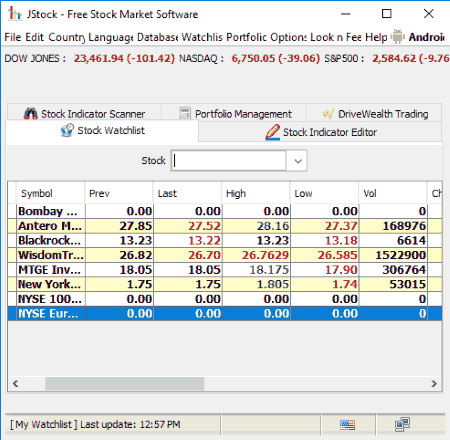Click the horizontal scrollbar left arrow

[x=15, y=384]
